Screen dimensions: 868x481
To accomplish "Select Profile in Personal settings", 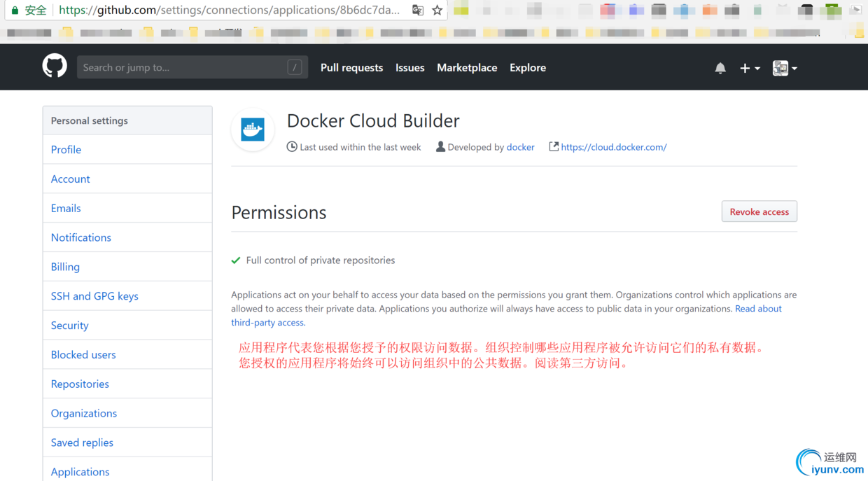I will [x=127, y=149].
